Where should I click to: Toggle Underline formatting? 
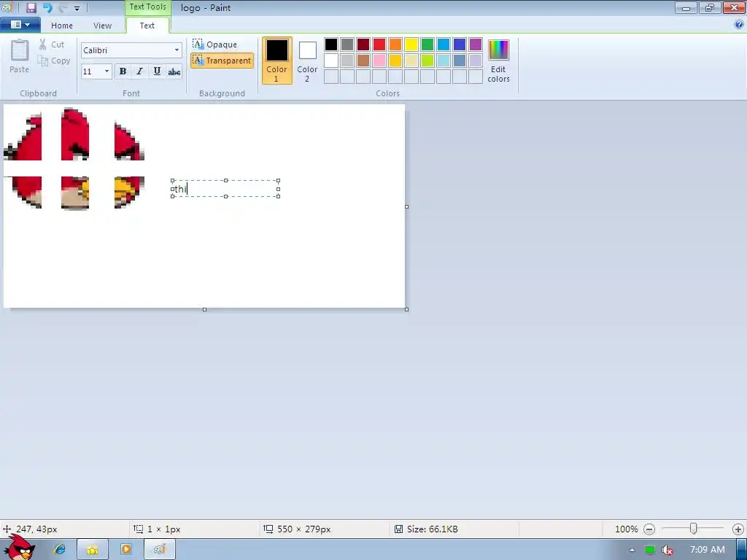pos(157,71)
